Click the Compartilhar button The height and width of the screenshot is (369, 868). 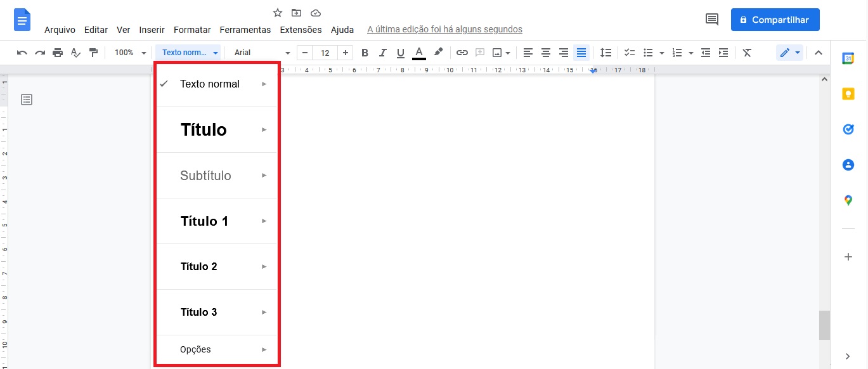[x=775, y=20]
